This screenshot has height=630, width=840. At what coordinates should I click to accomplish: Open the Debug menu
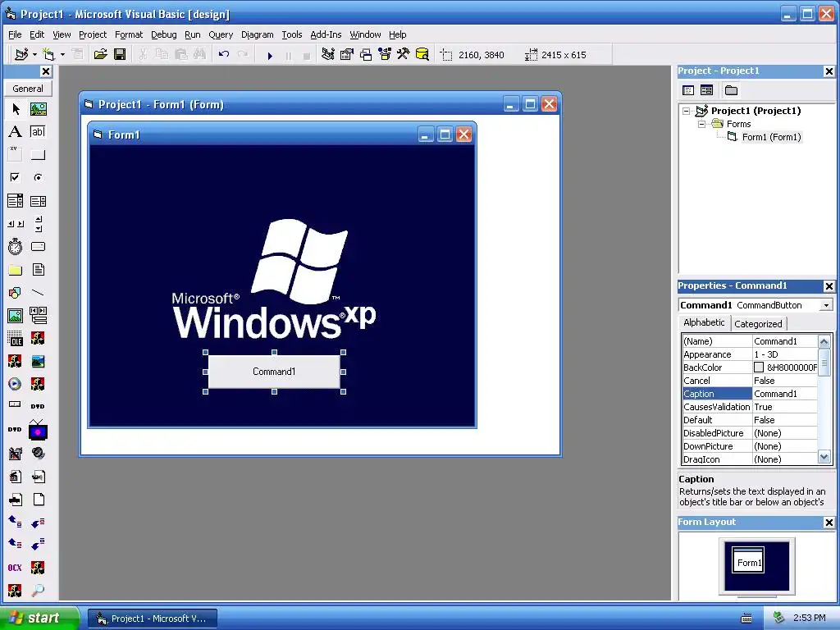(163, 34)
